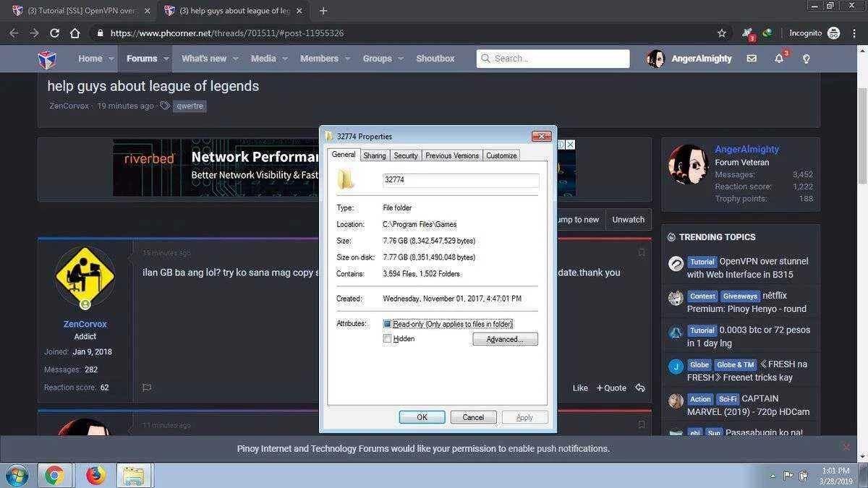Open the qwertre tag
Viewport: 868px width, 488px height.
[190, 106]
